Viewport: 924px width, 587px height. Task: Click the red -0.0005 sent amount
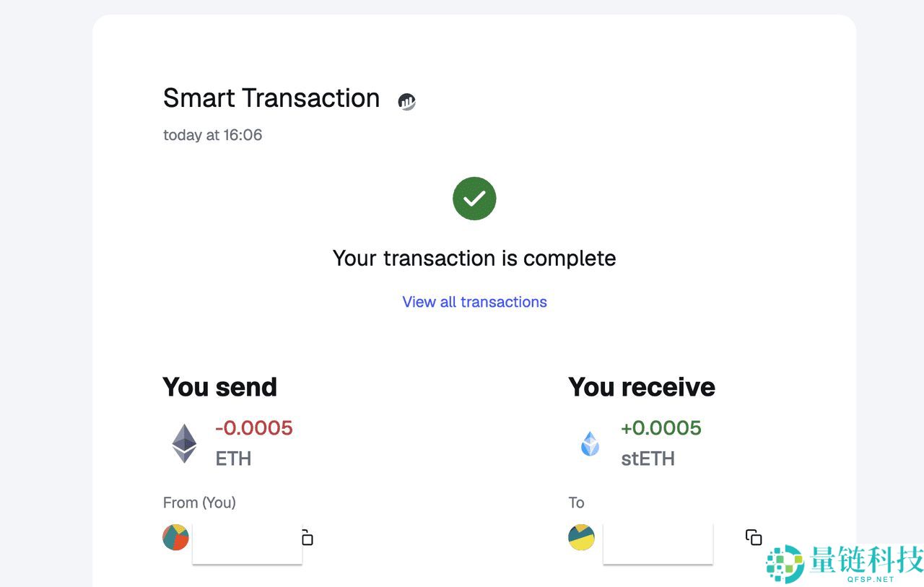coord(254,427)
